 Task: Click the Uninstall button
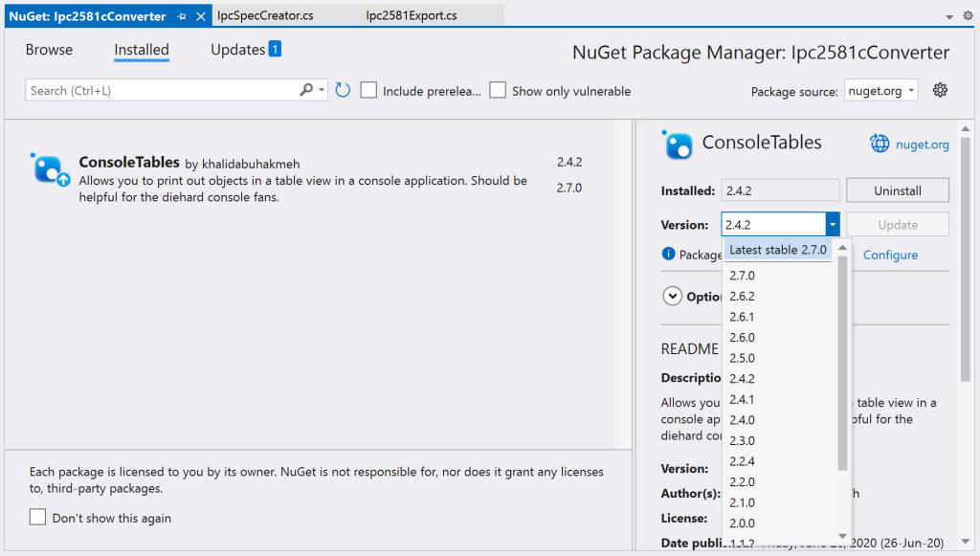[897, 190]
